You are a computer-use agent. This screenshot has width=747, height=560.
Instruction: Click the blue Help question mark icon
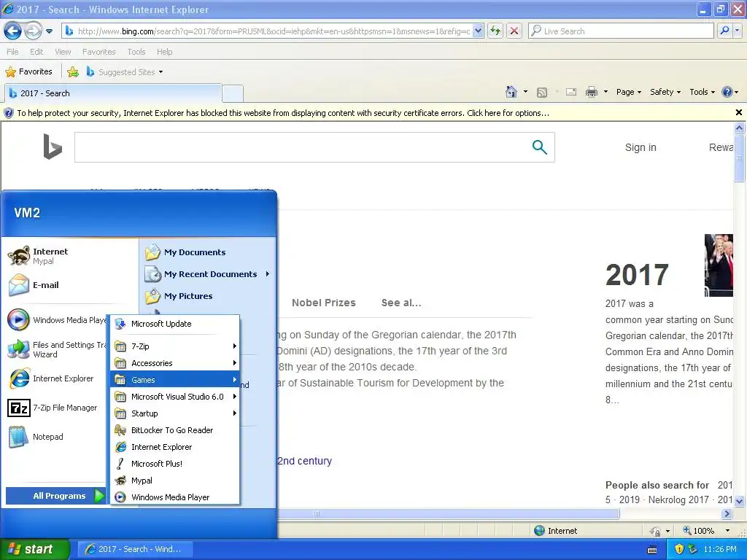point(727,92)
